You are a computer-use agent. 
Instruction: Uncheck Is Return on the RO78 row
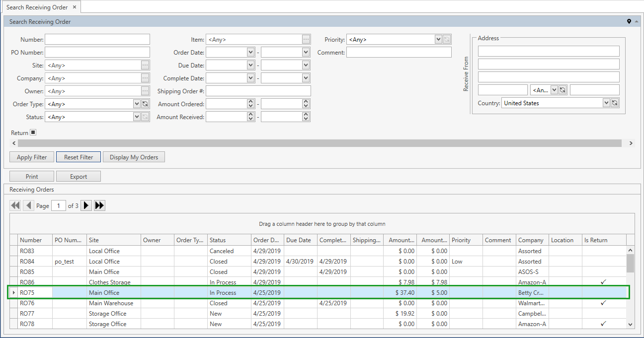[x=603, y=324]
